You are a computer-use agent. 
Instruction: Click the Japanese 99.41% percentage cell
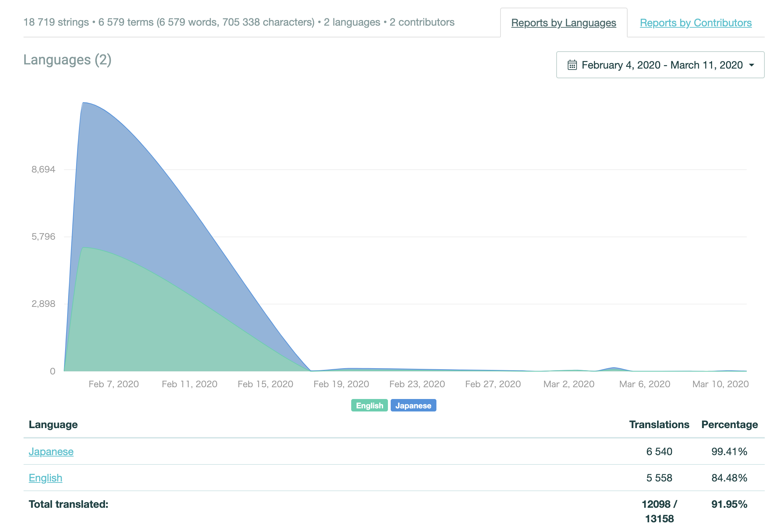(x=729, y=452)
